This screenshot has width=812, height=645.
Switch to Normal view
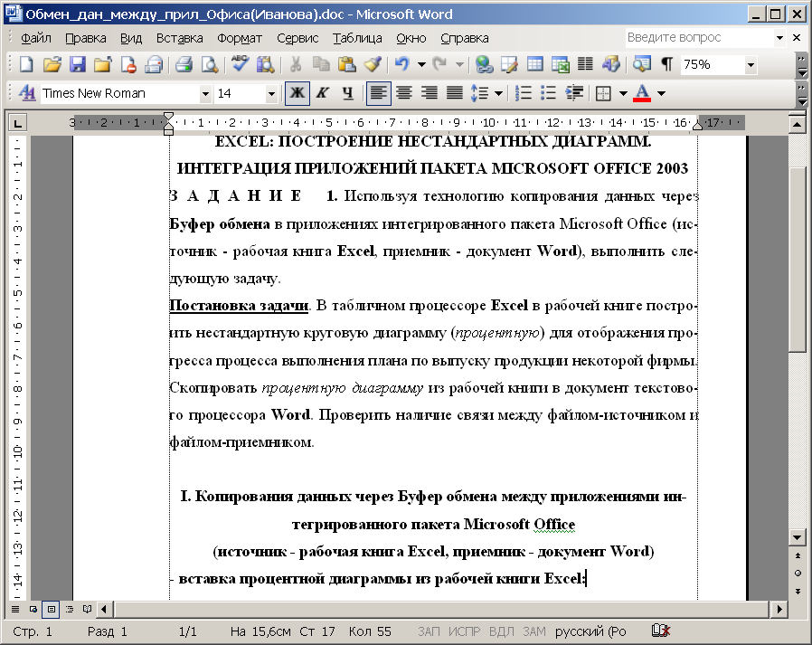click(x=15, y=609)
